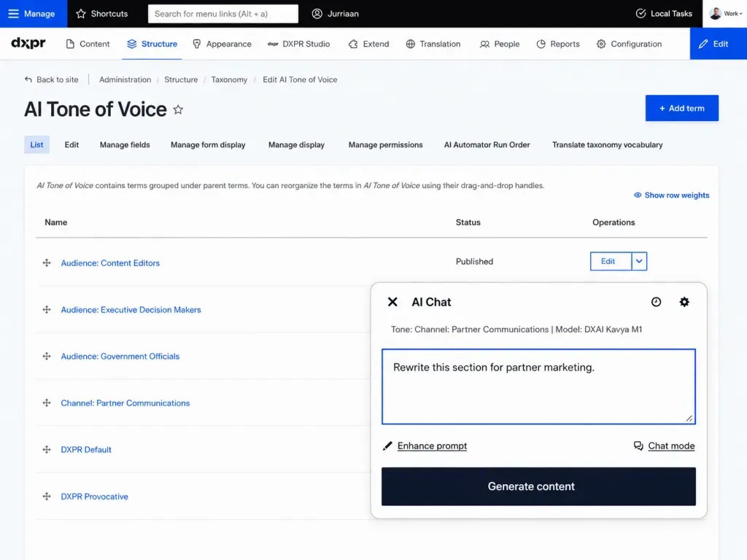This screenshot has width=747, height=560.
Task: Click the AI Chat prompt text area
Action: [x=538, y=386]
